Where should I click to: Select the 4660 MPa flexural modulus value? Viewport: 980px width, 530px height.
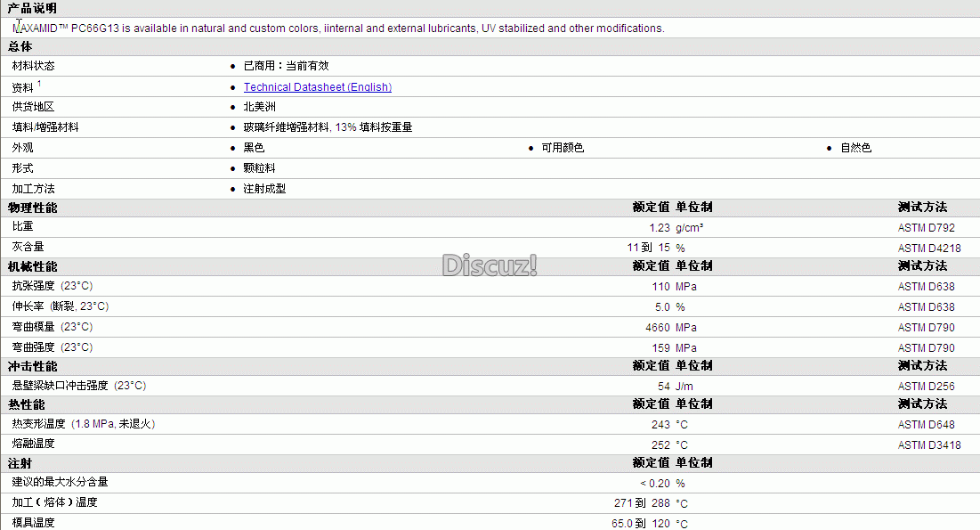(671, 328)
